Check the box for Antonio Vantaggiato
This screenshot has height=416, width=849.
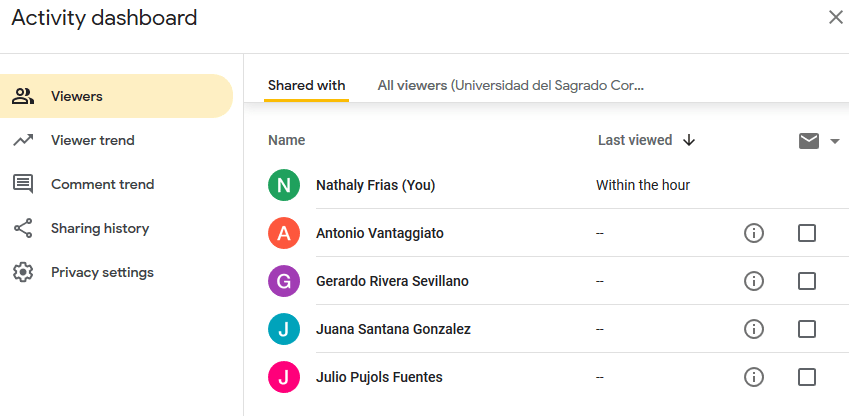point(807,233)
